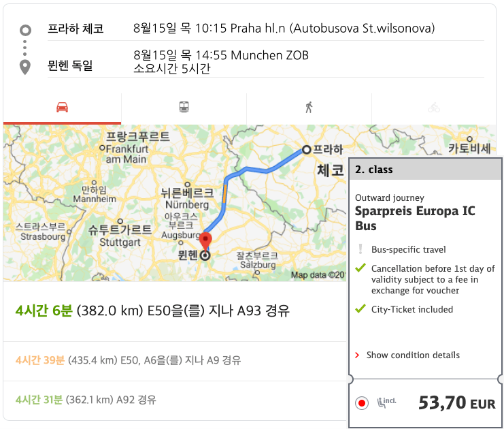Click the Map data copyright text
Viewport: 504px width, 429px height.
318,275
